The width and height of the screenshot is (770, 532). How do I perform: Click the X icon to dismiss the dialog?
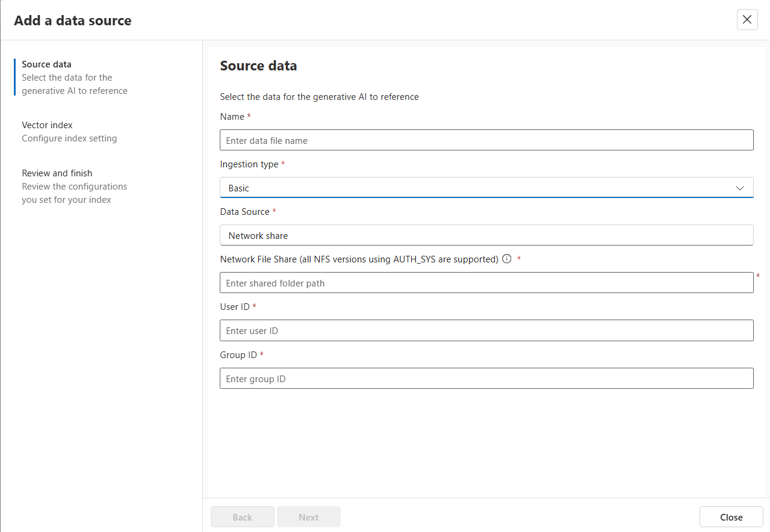tap(747, 19)
